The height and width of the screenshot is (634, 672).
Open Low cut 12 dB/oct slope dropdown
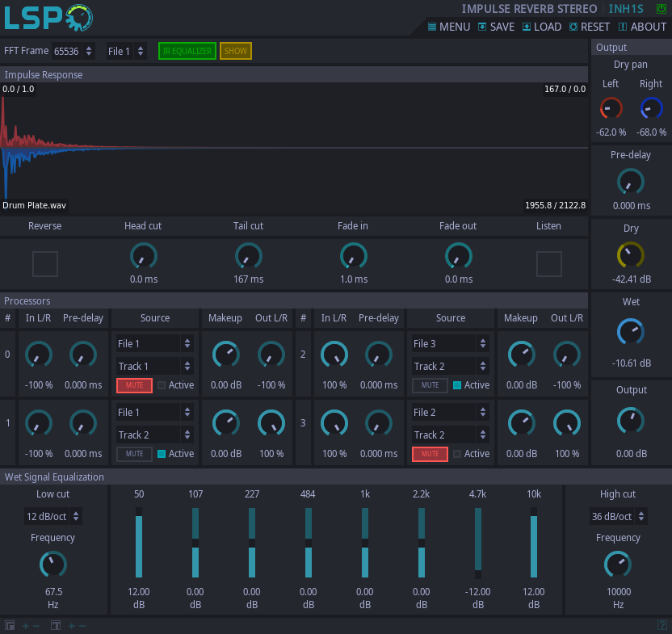(53, 517)
